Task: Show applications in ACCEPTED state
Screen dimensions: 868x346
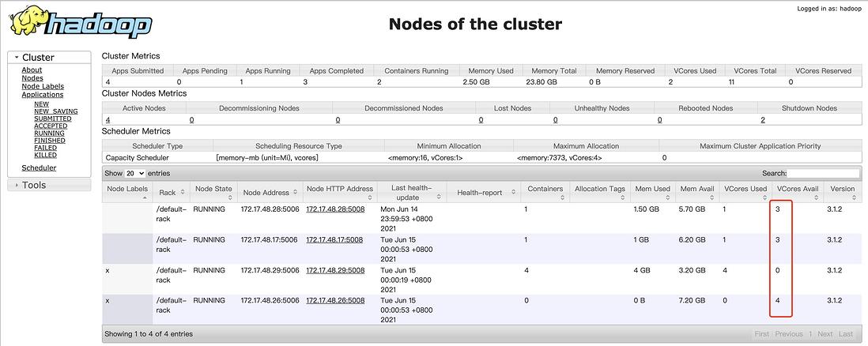Action: click(51, 126)
